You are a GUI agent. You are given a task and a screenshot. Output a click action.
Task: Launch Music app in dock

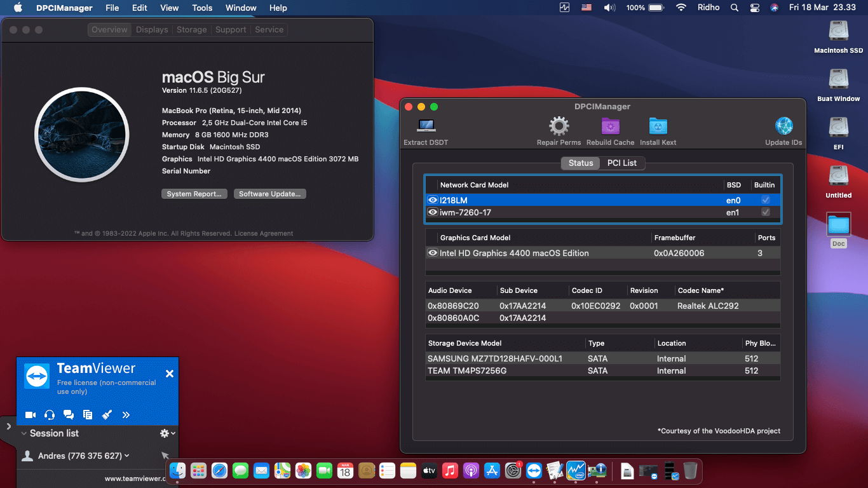450,471
